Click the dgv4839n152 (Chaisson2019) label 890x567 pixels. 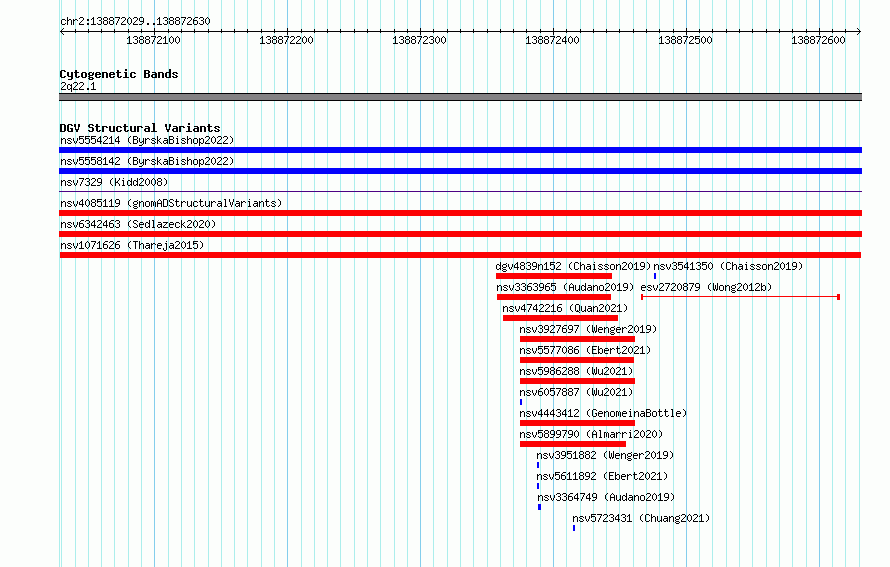pyautogui.click(x=573, y=266)
